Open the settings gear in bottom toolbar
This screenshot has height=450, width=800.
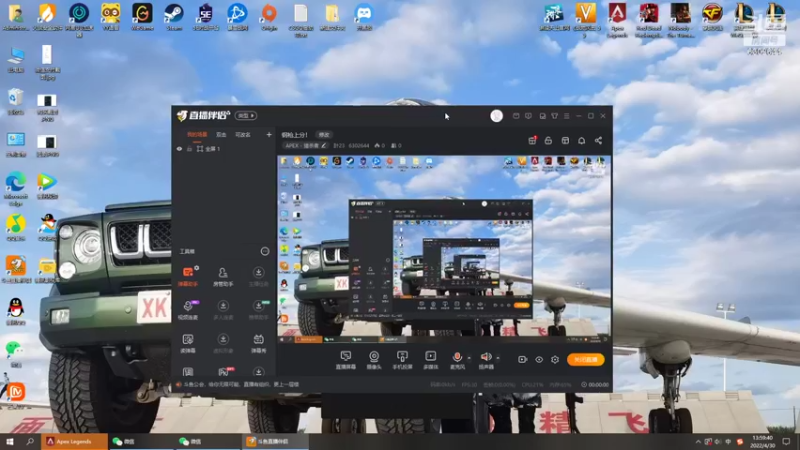point(555,360)
